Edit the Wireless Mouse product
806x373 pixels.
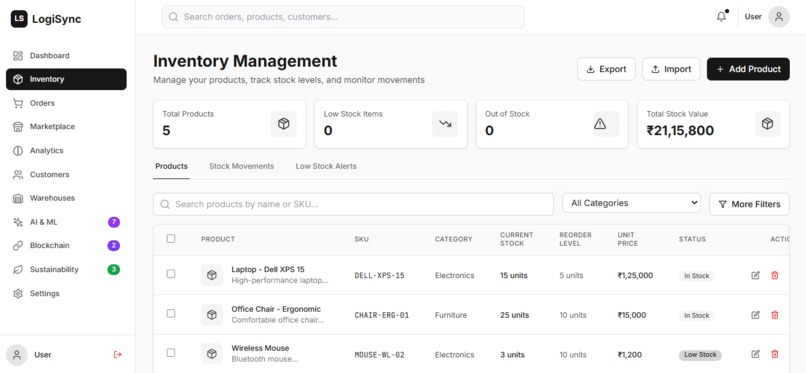pyautogui.click(x=755, y=354)
